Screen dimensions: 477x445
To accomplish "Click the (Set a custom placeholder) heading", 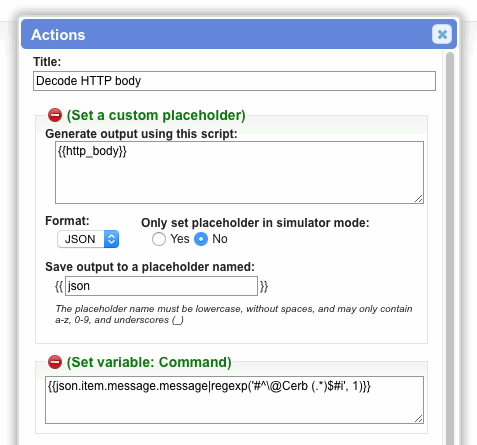I will (156, 115).
